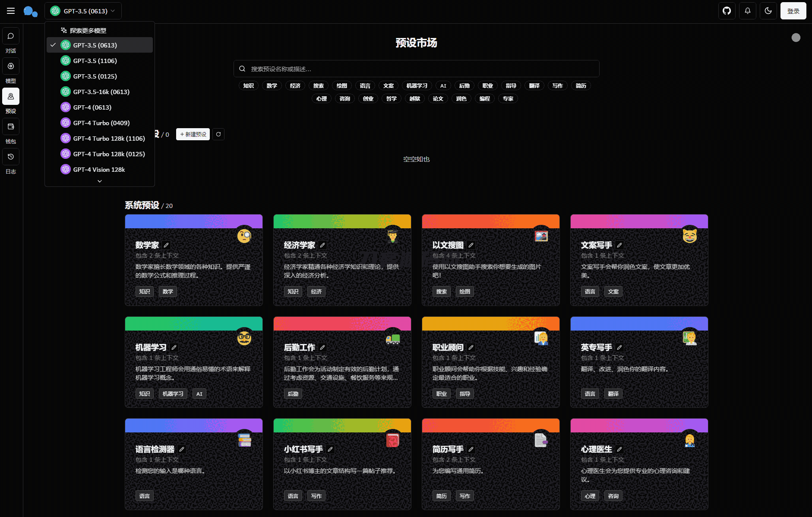Click the preset search input field
Viewport: 812px width, 517px height.
(x=416, y=69)
